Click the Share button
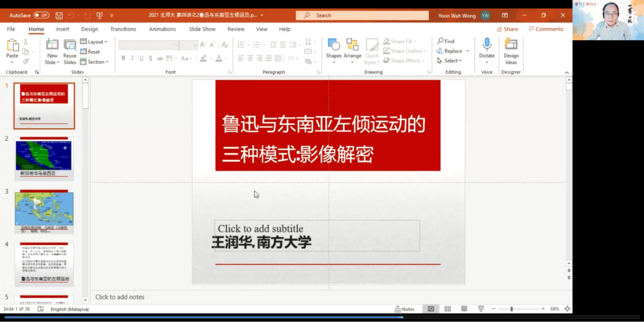This screenshot has height=322, width=644. pyautogui.click(x=507, y=29)
